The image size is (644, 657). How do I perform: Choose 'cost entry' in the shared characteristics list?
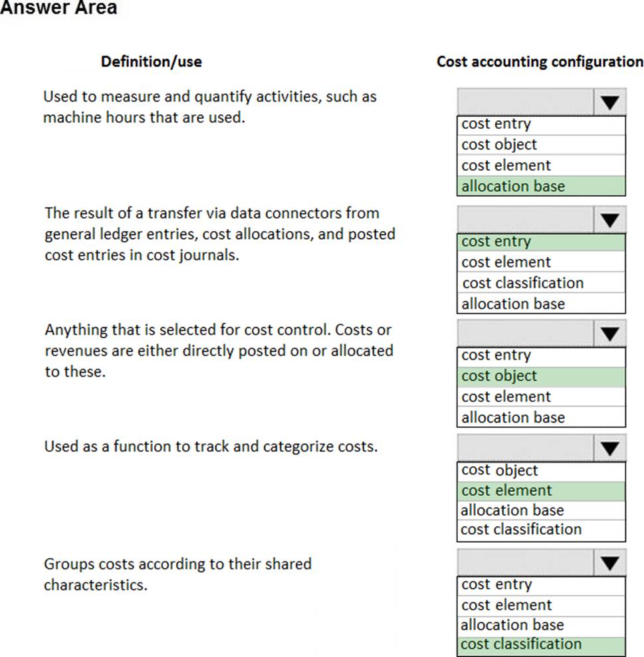coord(496,585)
